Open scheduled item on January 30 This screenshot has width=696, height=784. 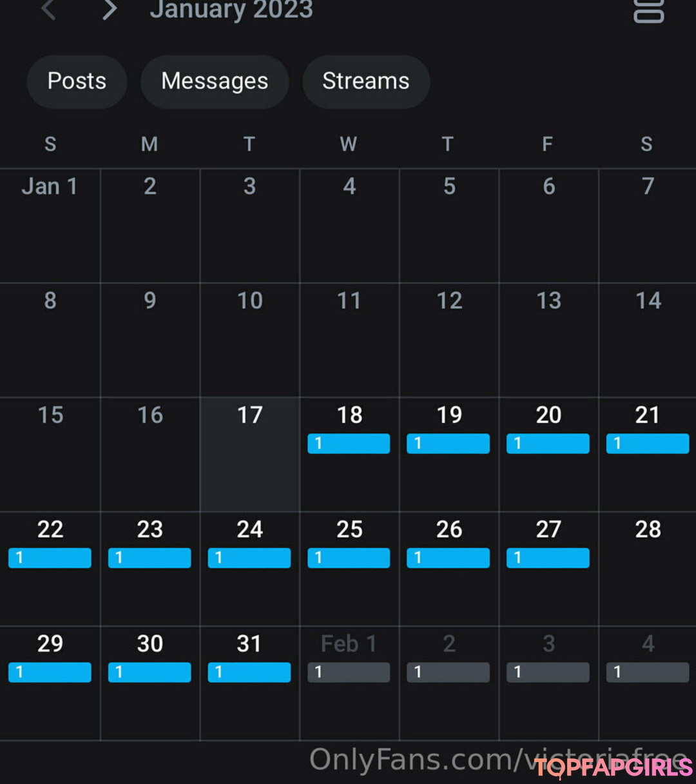pyautogui.click(x=150, y=672)
